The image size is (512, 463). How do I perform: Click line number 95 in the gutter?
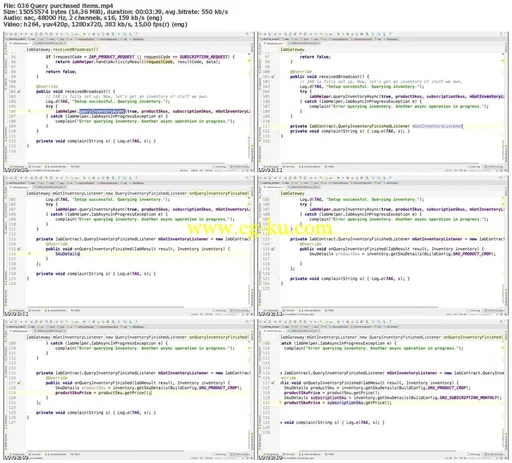pos(13,57)
